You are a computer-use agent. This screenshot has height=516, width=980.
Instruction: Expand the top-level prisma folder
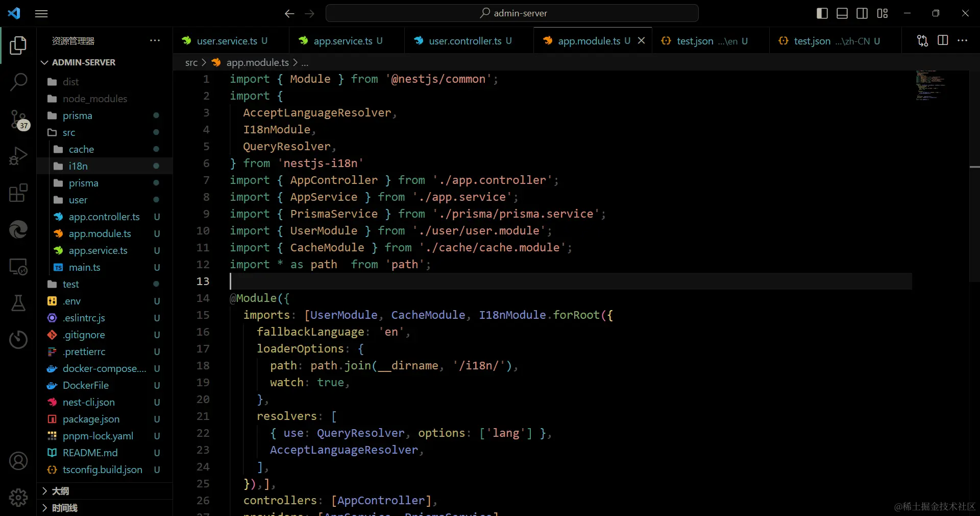point(105,115)
